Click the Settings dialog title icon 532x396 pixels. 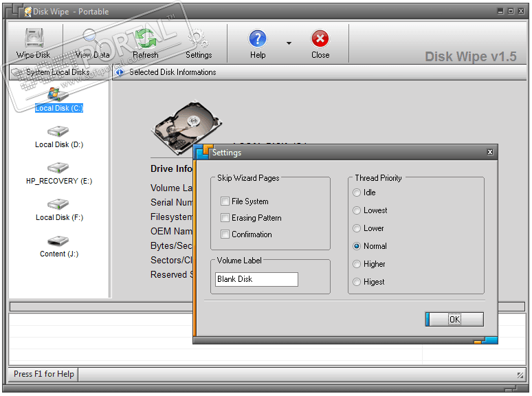(x=203, y=152)
